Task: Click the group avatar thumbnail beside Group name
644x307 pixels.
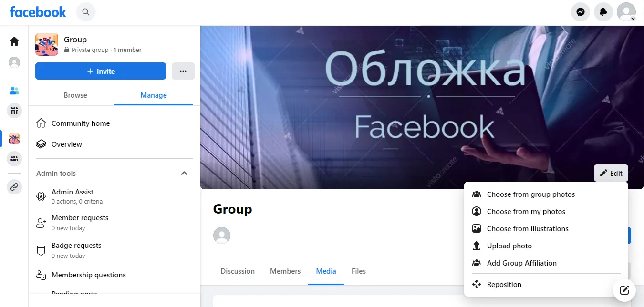Action: [47, 44]
